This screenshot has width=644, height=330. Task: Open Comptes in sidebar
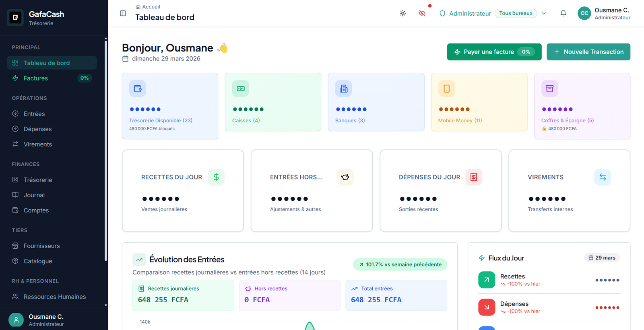coord(52,210)
